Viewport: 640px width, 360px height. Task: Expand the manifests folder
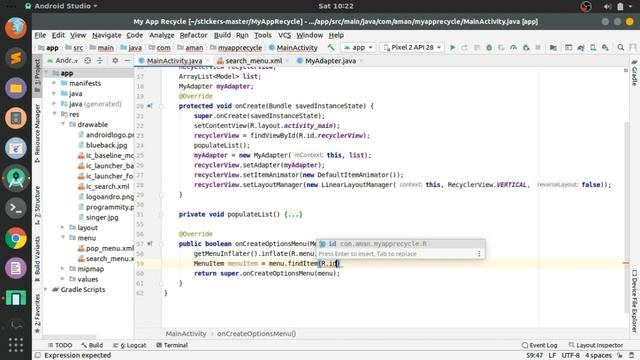[54, 83]
